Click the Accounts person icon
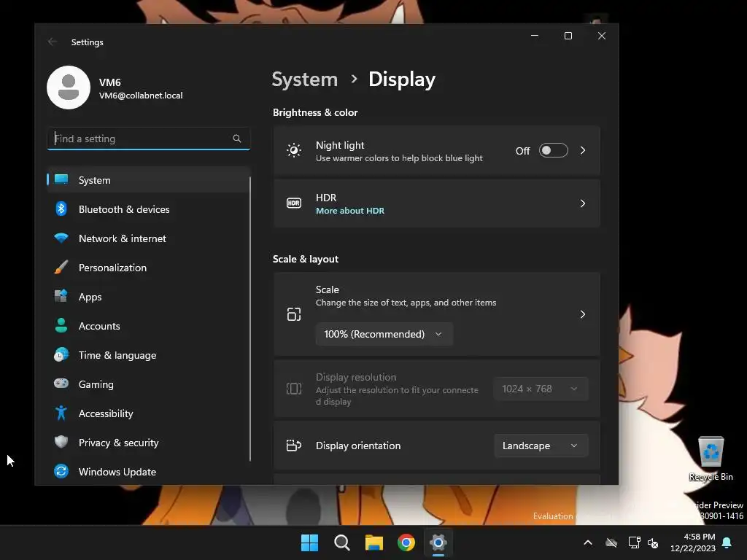The width and height of the screenshot is (747, 560). pyautogui.click(x=61, y=325)
